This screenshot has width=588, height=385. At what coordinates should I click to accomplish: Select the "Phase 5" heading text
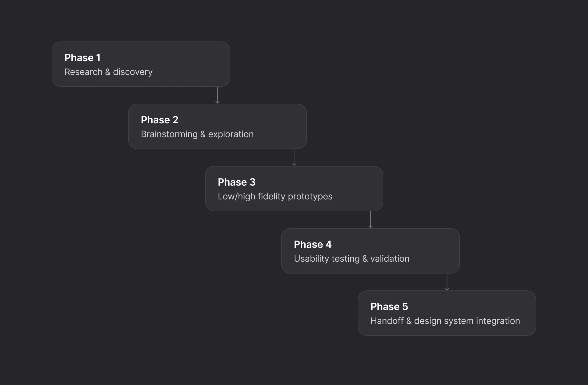(x=389, y=307)
